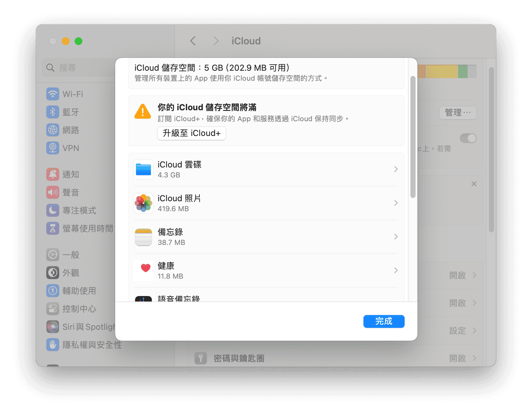Click the orange segment of storage bar

422,71
